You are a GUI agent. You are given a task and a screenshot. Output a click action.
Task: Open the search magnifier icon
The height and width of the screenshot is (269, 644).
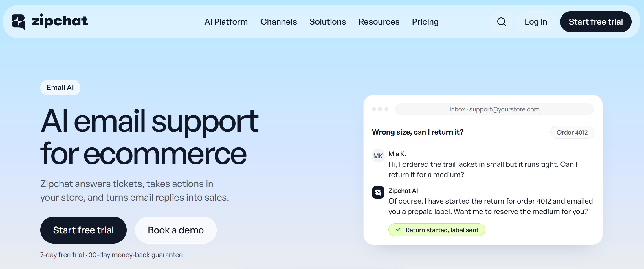(x=502, y=22)
